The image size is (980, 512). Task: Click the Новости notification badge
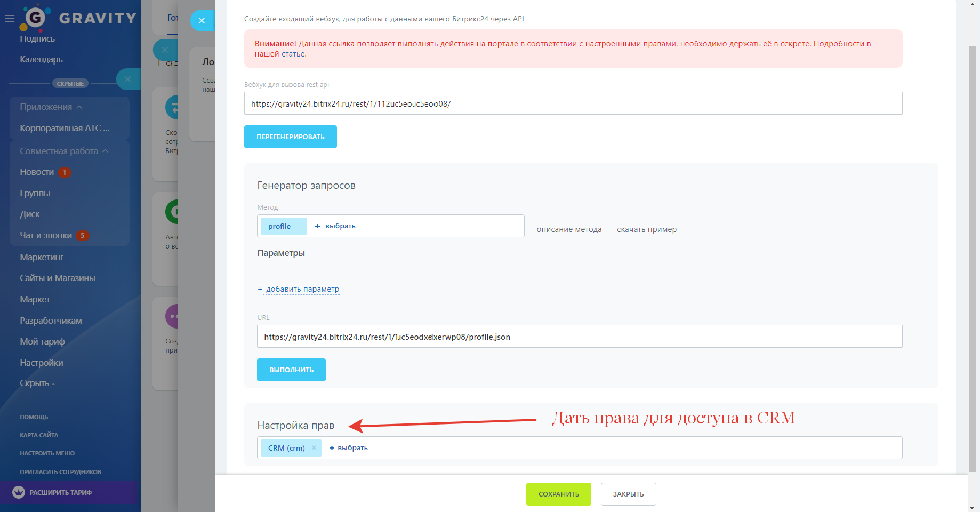pyautogui.click(x=65, y=172)
